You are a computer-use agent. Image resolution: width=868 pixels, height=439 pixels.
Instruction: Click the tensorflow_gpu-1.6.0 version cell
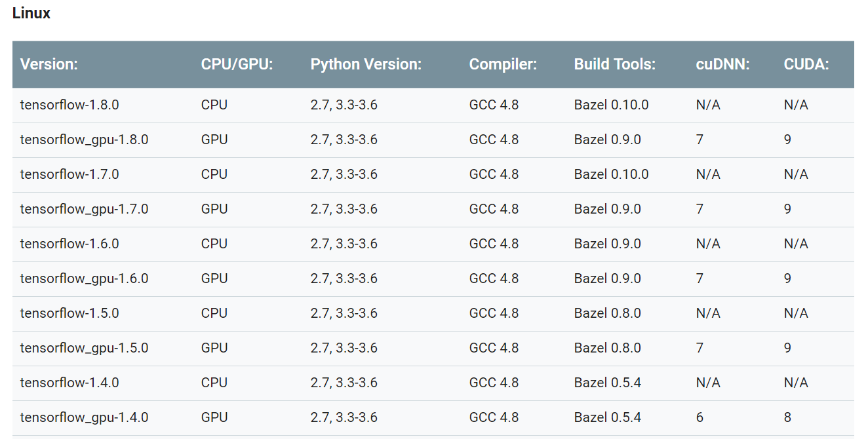click(85, 278)
